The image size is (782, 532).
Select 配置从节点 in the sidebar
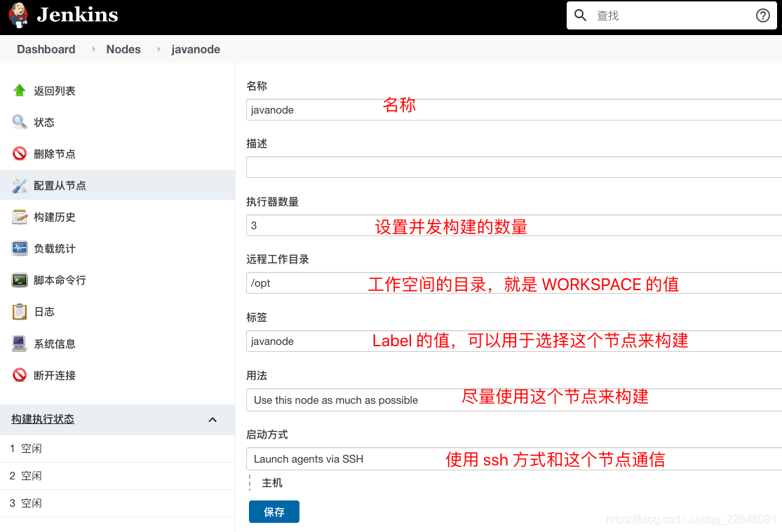60,186
